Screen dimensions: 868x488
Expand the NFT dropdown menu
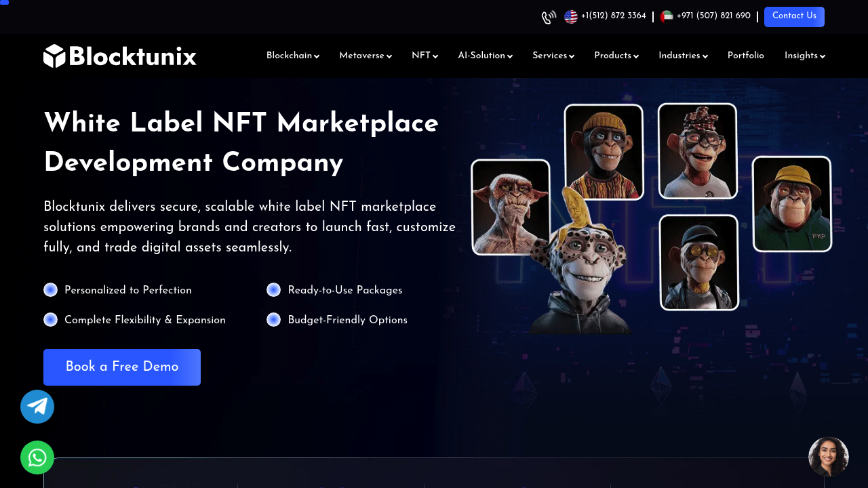tap(425, 56)
